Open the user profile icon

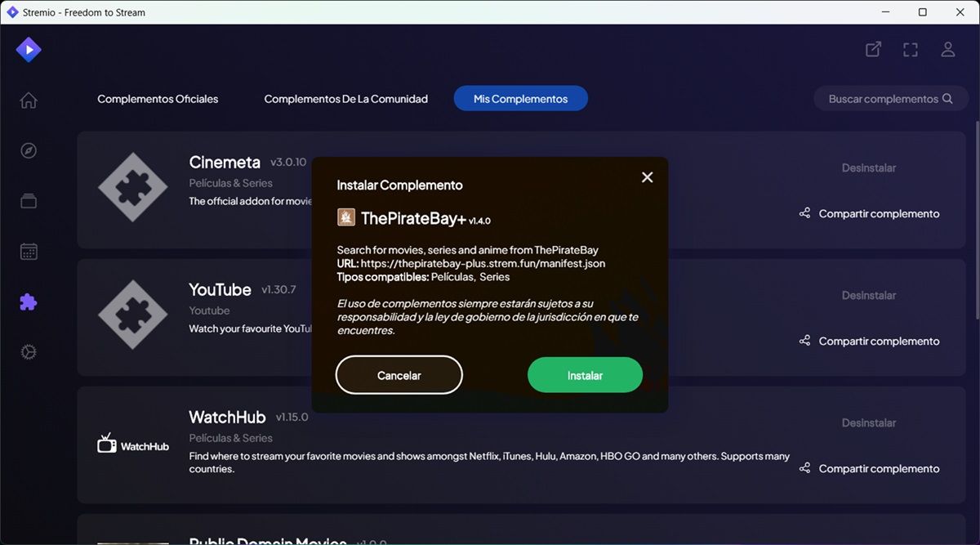click(x=948, y=50)
